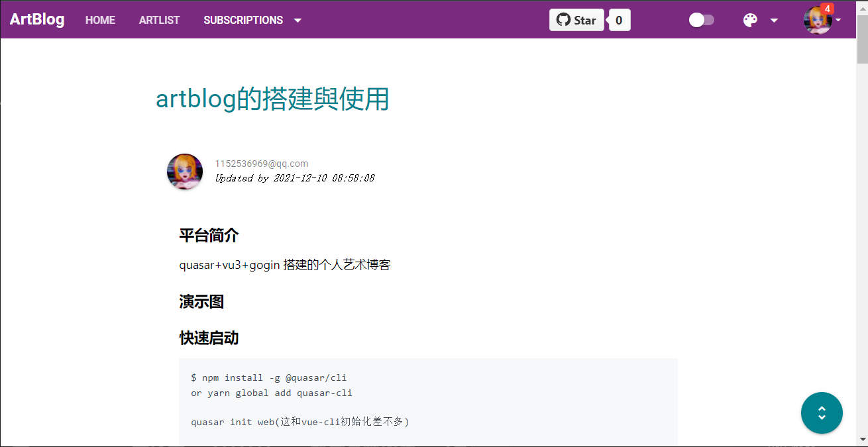Viewport: 868px width, 447px height.
Task: Click the GitHub Star button
Action: coord(576,20)
